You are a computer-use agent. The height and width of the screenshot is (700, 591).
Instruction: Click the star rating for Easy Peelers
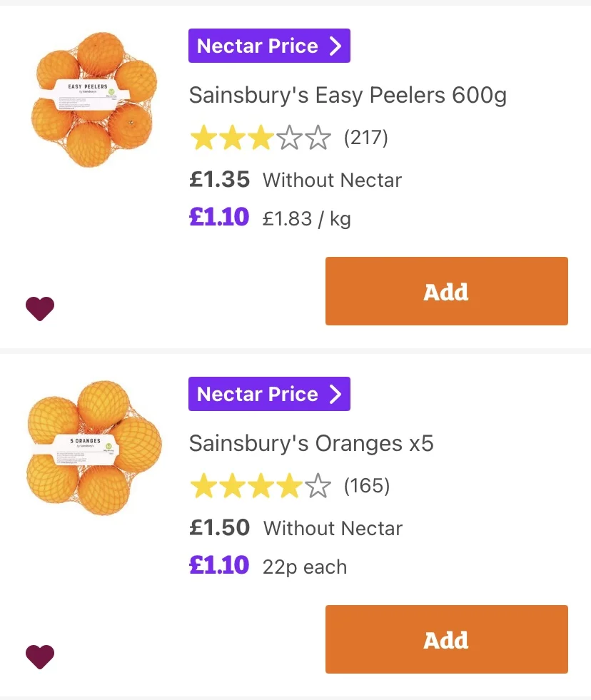click(x=261, y=138)
